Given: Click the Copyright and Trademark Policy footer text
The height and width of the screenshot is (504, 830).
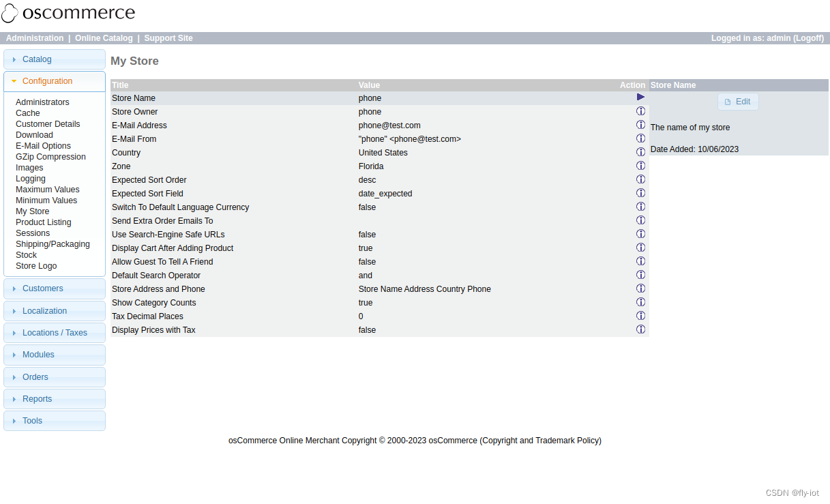Looking at the screenshot, I should tap(541, 441).
